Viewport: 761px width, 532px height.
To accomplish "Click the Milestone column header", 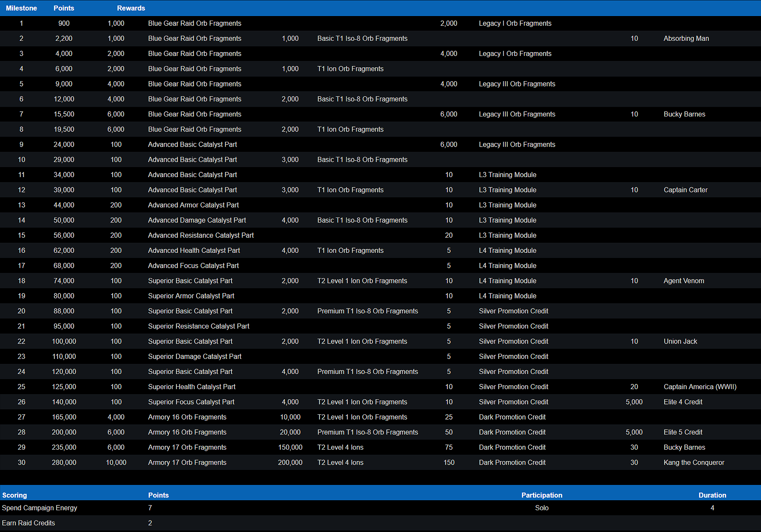I will pos(21,8).
